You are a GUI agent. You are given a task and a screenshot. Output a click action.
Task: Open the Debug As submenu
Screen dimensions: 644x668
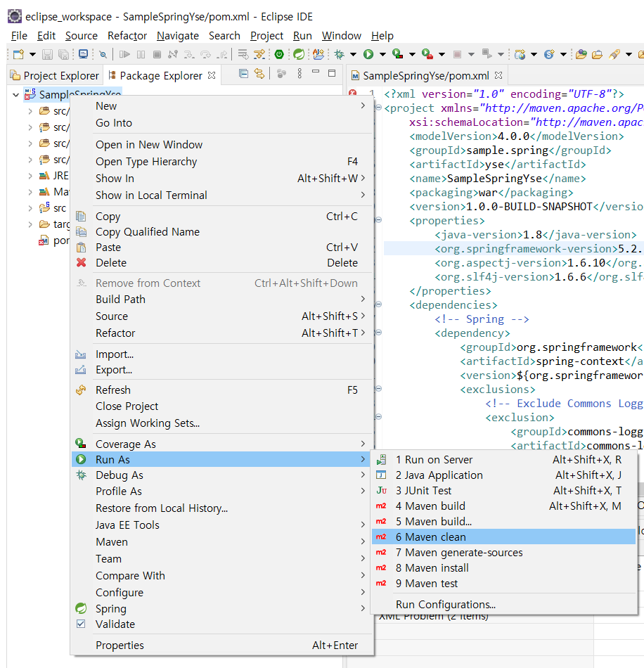pyautogui.click(x=223, y=475)
